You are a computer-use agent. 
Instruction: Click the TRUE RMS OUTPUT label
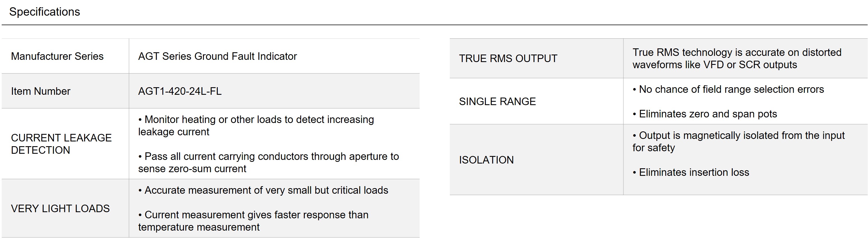pyautogui.click(x=508, y=59)
